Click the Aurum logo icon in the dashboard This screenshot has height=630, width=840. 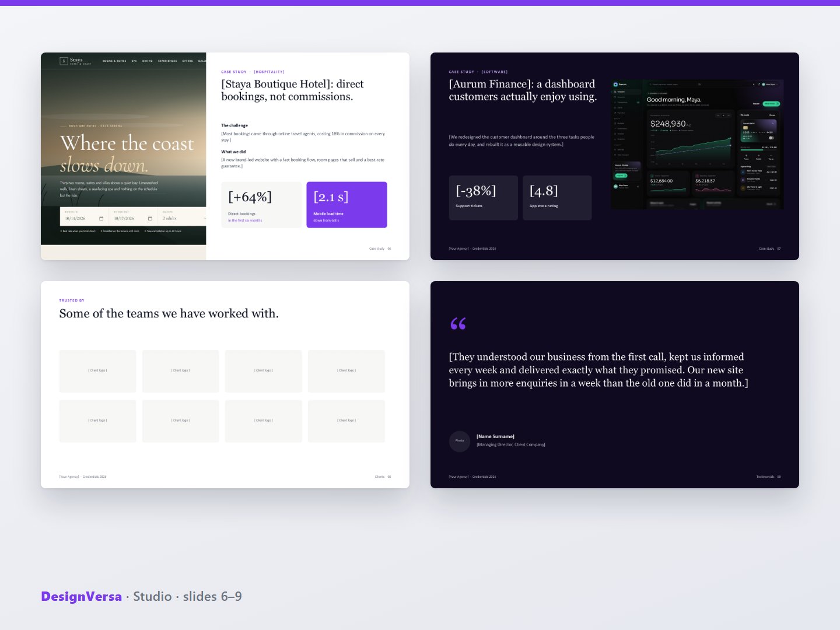click(615, 85)
